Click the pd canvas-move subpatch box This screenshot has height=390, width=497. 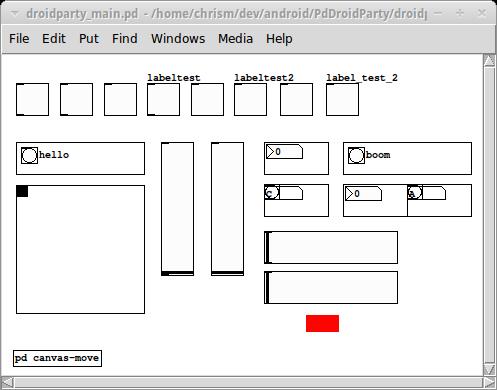(x=57, y=358)
